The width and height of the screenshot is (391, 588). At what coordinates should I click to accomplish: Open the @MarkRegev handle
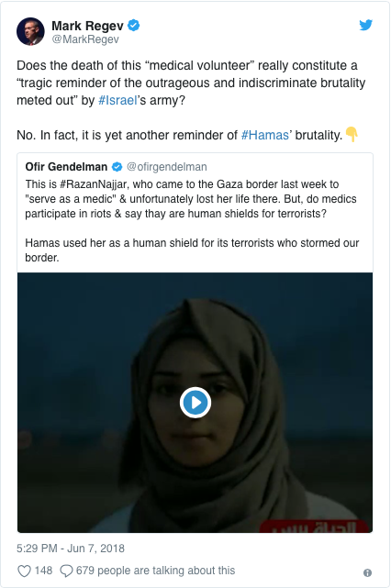coord(85,39)
